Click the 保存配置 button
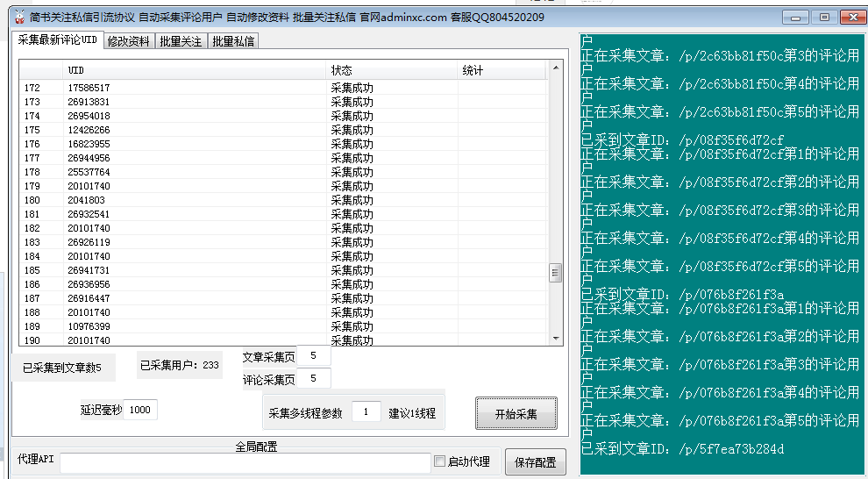This screenshot has height=479, width=868. click(536, 462)
